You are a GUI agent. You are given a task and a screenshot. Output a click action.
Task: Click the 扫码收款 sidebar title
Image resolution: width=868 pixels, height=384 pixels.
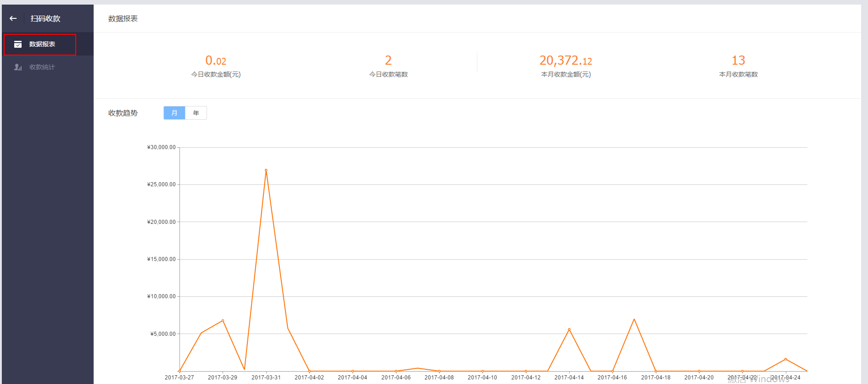click(x=45, y=18)
